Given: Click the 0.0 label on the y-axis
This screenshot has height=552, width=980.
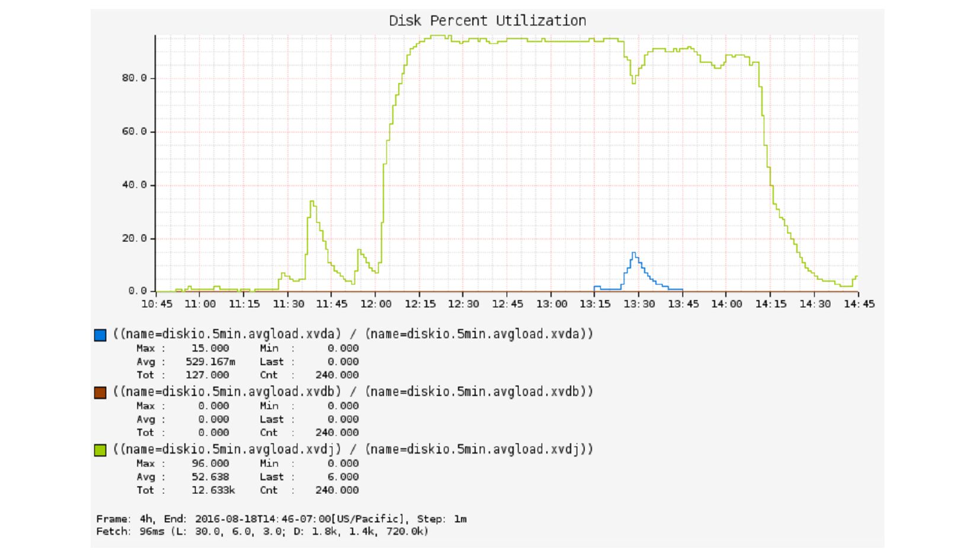Looking at the screenshot, I should click(137, 291).
